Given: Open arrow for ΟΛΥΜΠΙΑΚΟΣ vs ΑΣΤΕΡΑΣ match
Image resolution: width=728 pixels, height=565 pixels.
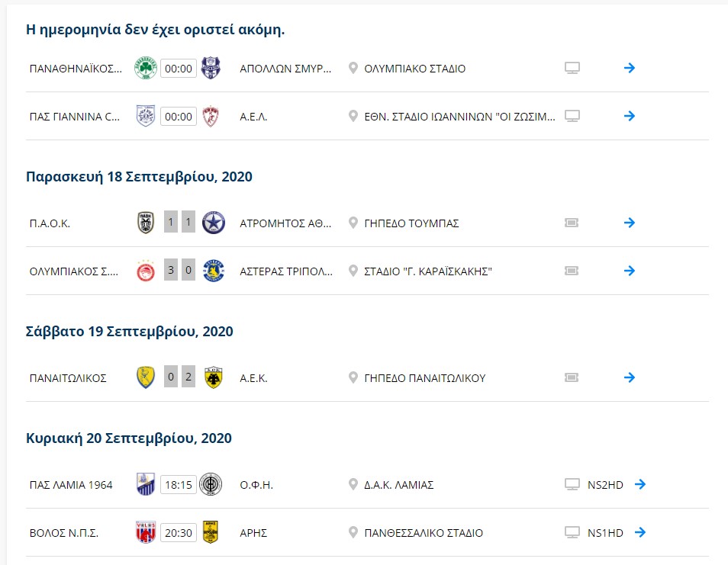Looking at the screenshot, I should pos(629,271).
